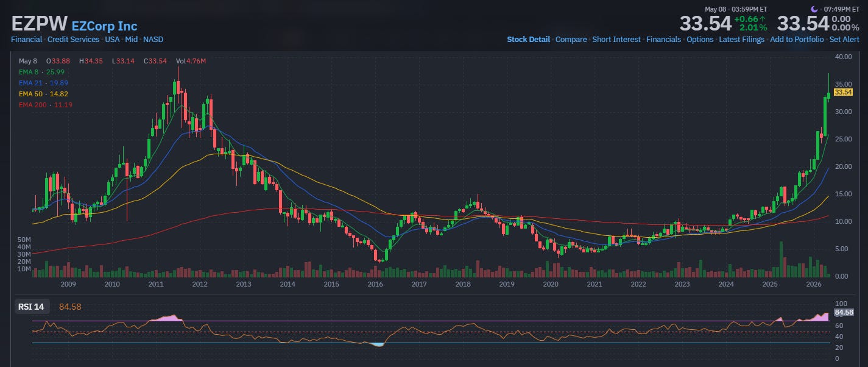868x367 pixels.
Task: Open the Stock Detail tab
Action: 529,39
